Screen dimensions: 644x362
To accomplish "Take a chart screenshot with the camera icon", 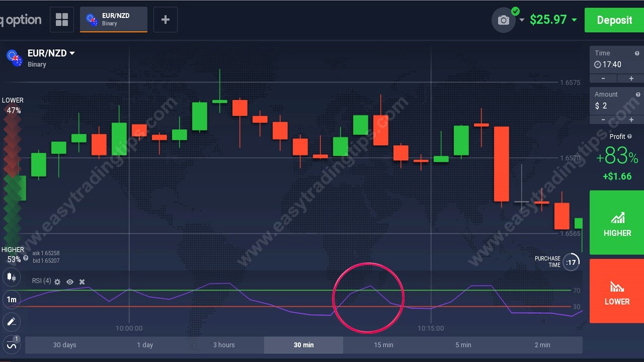I will [x=504, y=20].
